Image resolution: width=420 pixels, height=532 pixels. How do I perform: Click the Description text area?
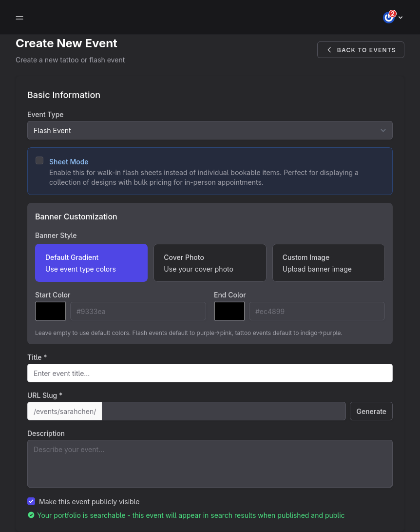tap(210, 463)
